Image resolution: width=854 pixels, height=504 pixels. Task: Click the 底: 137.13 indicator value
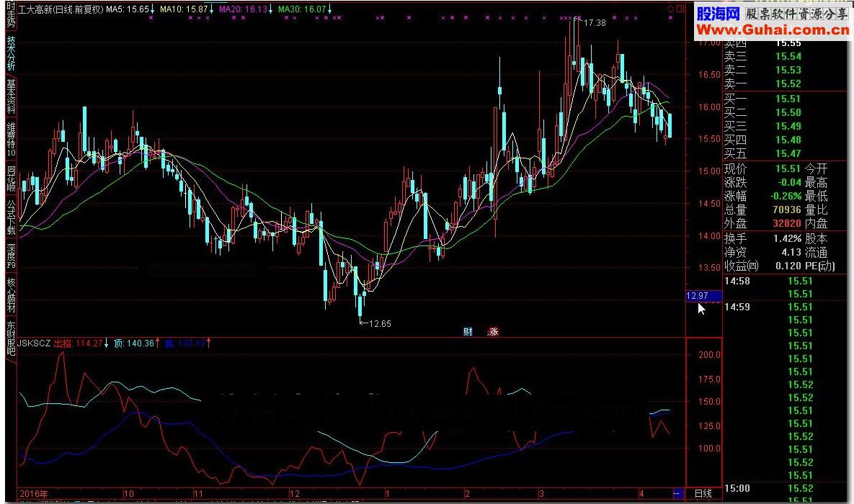[187, 343]
